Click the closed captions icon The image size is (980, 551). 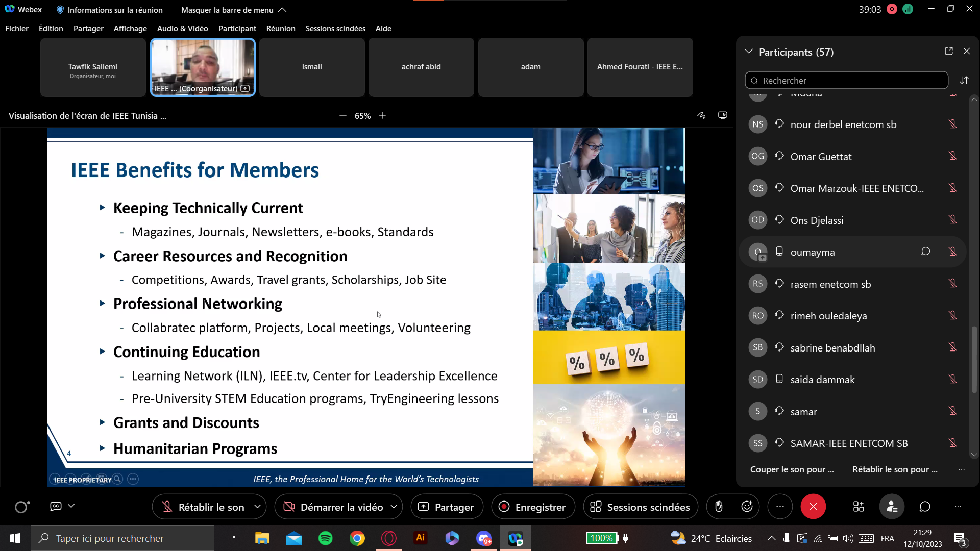click(56, 506)
